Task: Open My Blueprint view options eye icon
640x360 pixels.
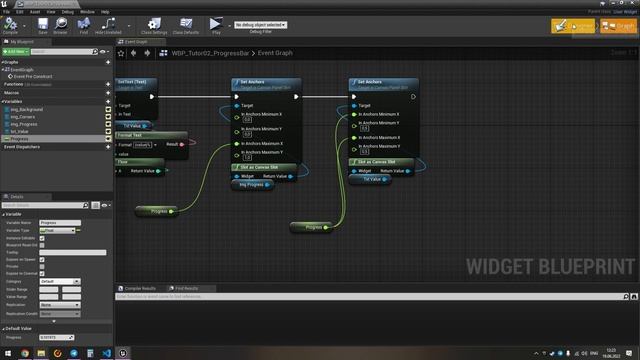Action: 104,52
